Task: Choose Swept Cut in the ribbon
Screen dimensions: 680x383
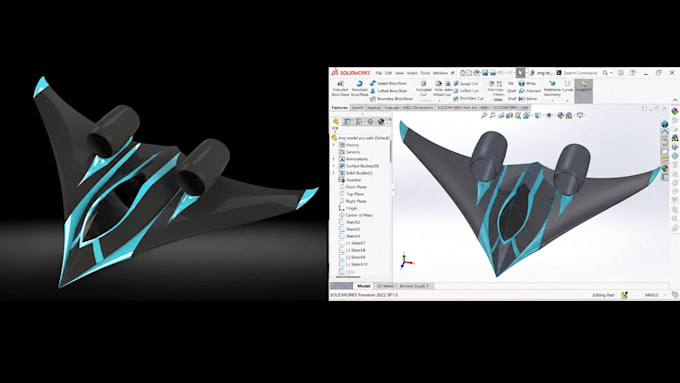Action: [466, 83]
